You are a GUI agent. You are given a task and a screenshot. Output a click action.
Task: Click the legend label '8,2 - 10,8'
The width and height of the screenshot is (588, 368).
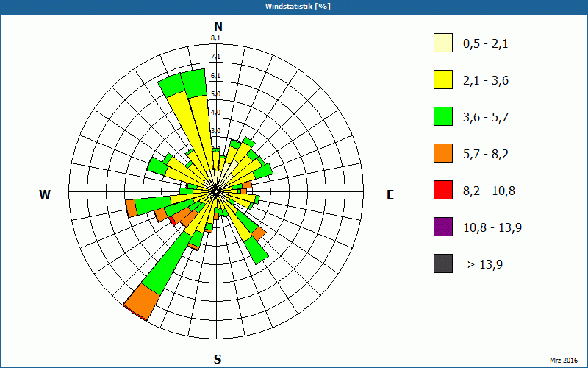(489, 191)
